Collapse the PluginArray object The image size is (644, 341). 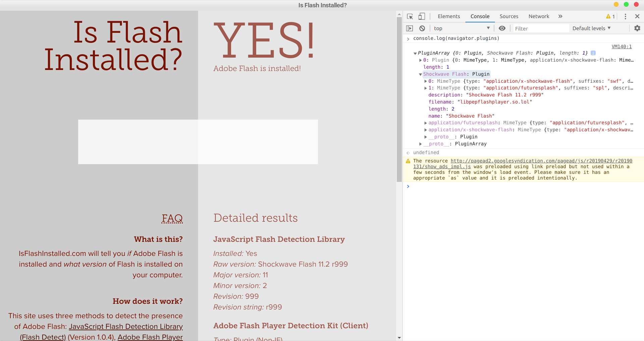click(x=415, y=53)
